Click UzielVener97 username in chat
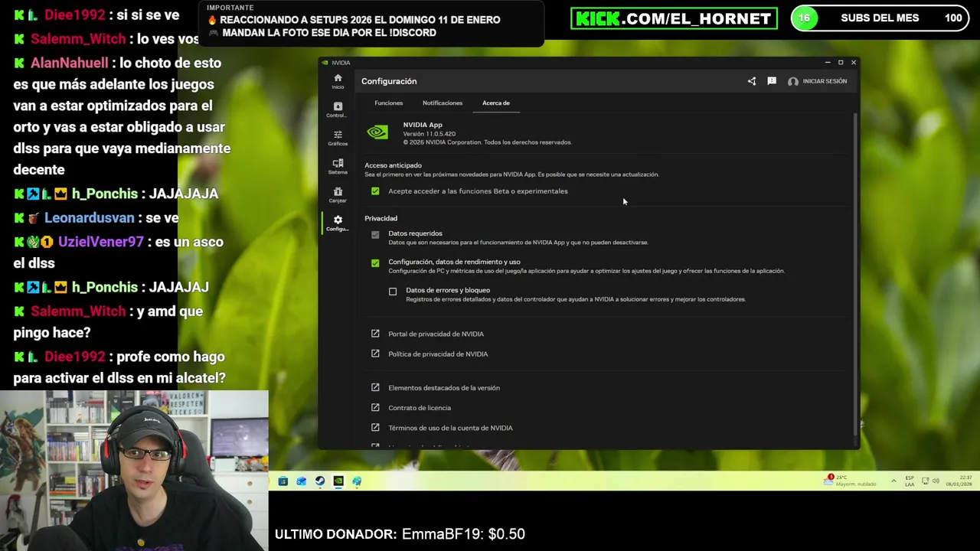The image size is (980, 551). (100, 242)
